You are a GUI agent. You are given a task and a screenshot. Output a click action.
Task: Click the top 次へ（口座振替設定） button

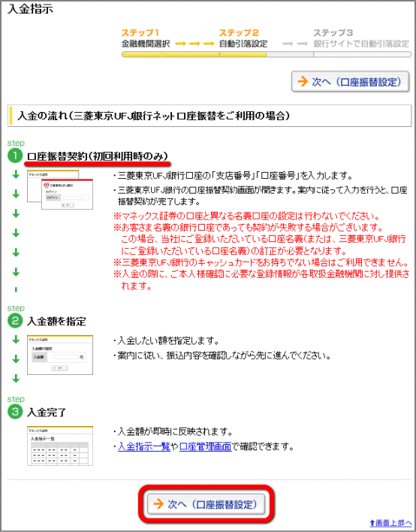click(350, 81)
